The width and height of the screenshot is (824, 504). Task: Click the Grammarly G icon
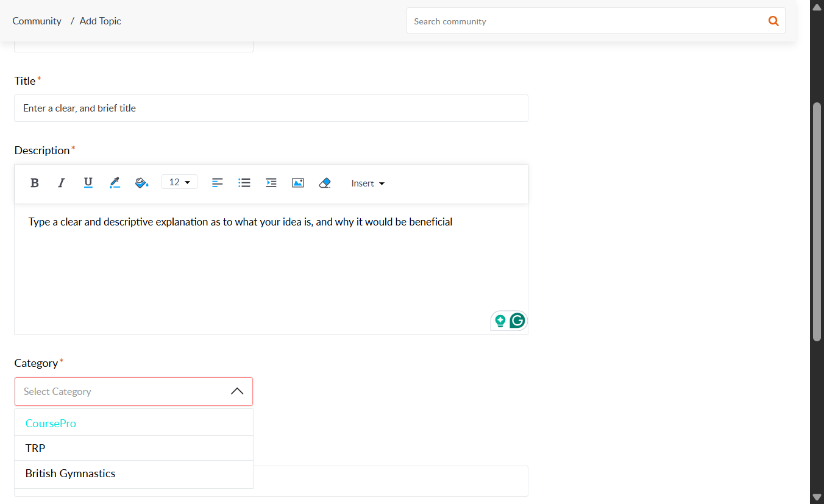click(x=517, y=321)
